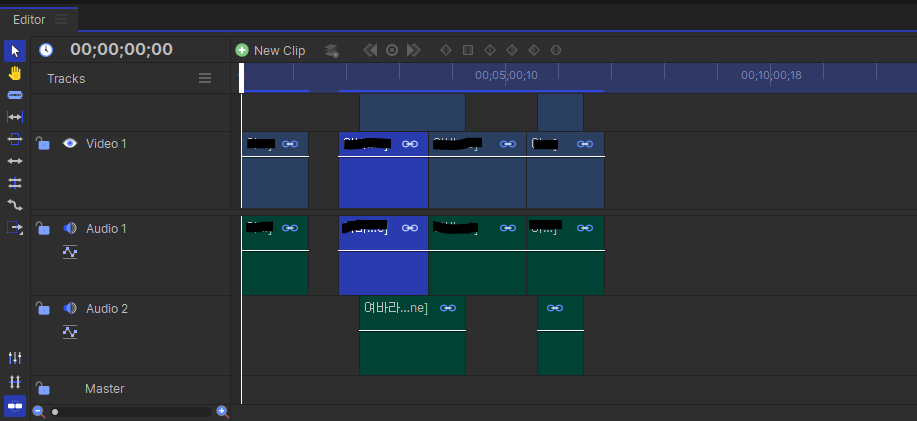Click the timeline zoom slider handle
The height and width of the screenshot is (421, 917).
click(55, 412)
